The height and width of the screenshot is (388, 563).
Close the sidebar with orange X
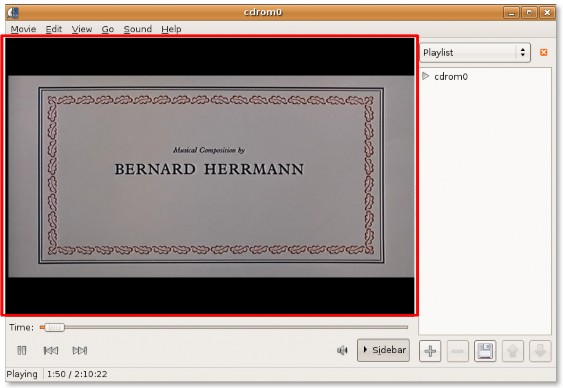coord(544,52)
